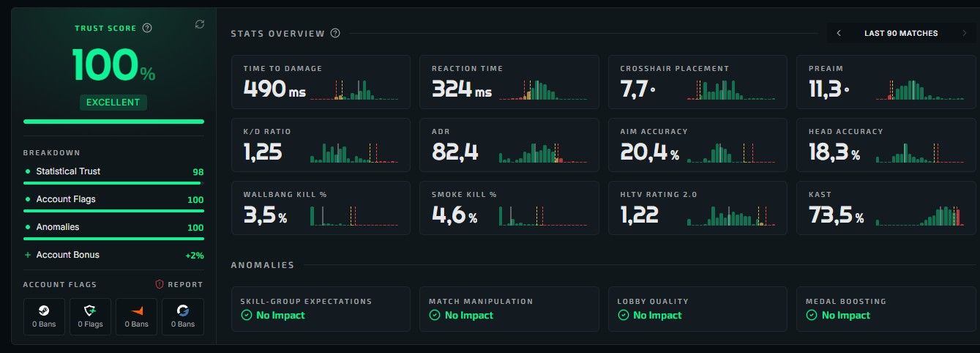Click the 100% trust score value
Viewport: 980px width, 353px height.
[113, 65]
